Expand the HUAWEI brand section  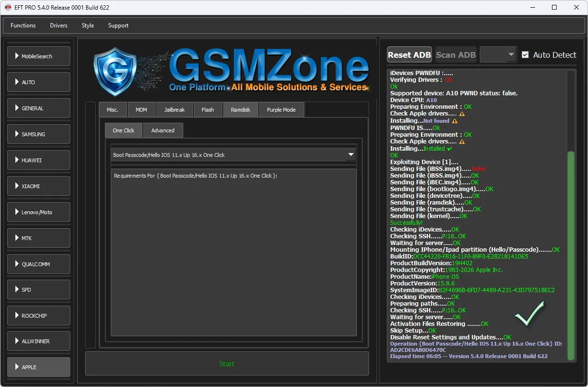click(x=38, y=160)
